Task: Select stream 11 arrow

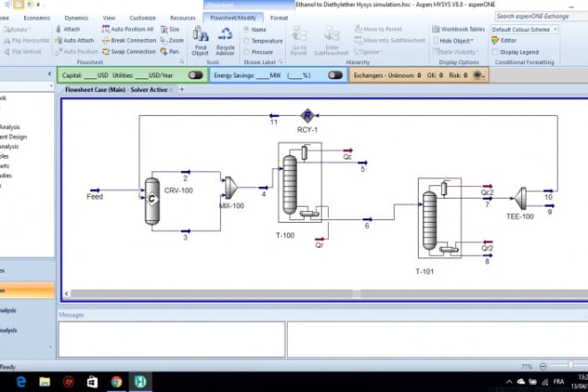Action: 274,116
